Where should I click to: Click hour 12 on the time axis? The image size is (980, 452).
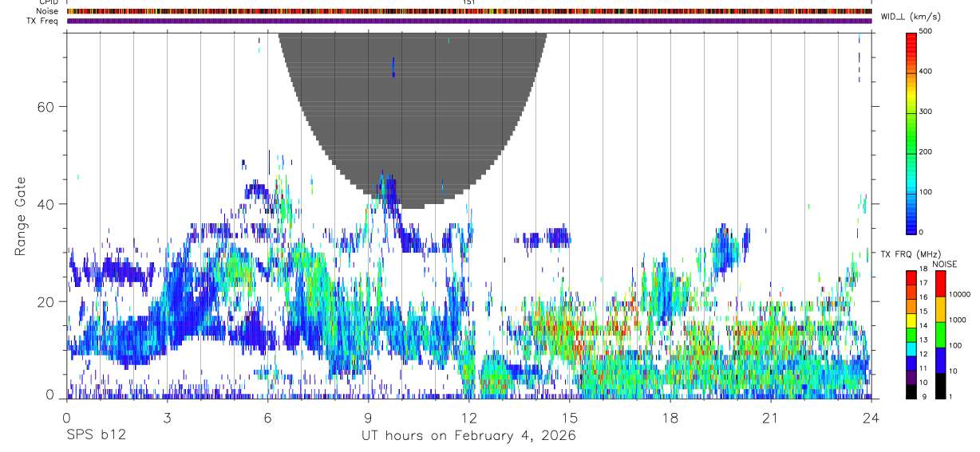pos(469,418)
